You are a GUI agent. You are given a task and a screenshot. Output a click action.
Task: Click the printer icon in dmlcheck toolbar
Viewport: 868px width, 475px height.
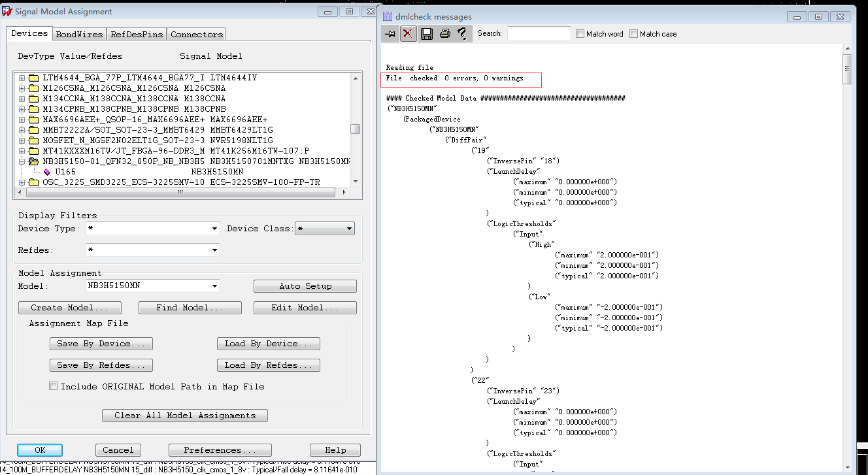coord(444,33)
